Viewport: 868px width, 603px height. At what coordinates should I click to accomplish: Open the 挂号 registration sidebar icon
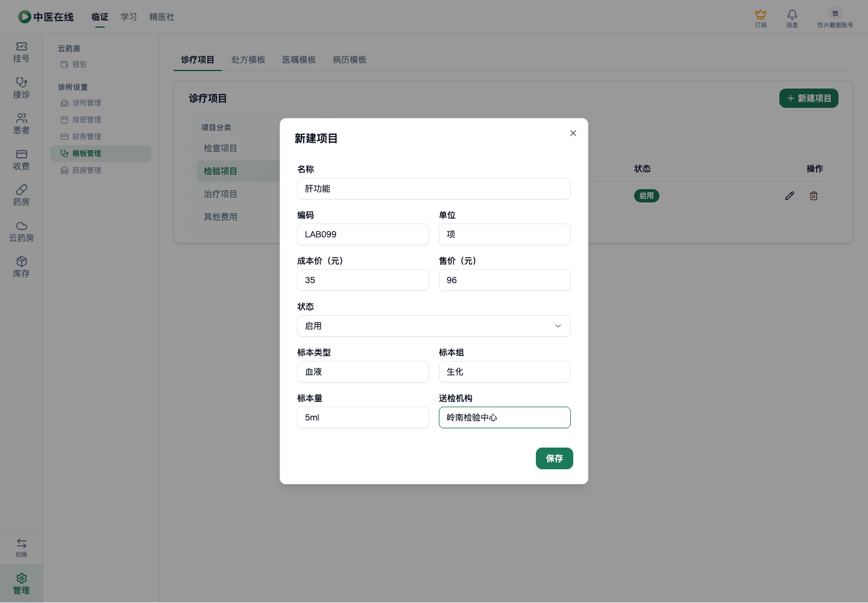click(21, 52)
